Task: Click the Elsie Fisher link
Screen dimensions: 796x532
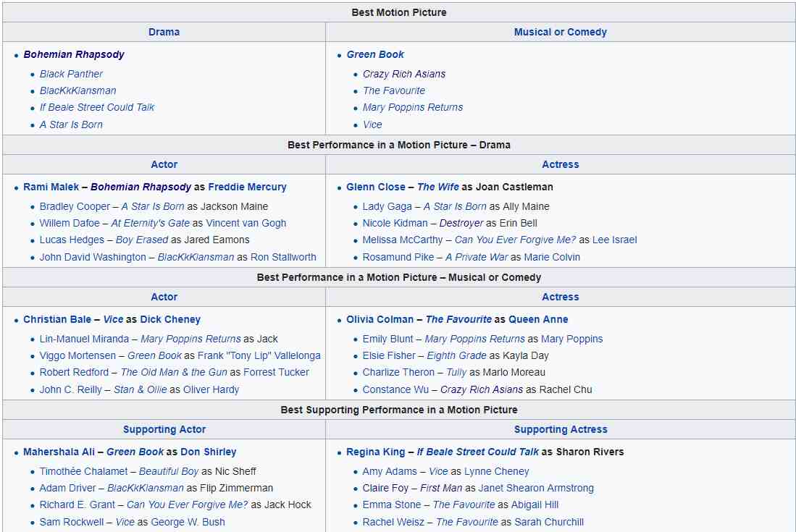Action: point(389,355)
